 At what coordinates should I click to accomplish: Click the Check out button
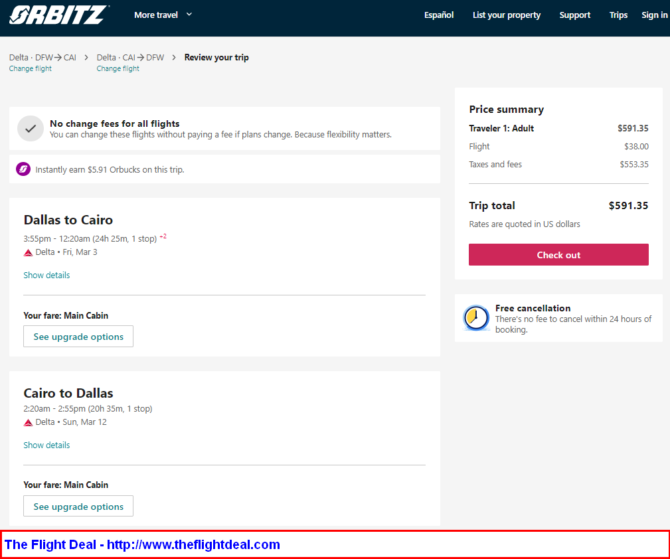[558, 255]
